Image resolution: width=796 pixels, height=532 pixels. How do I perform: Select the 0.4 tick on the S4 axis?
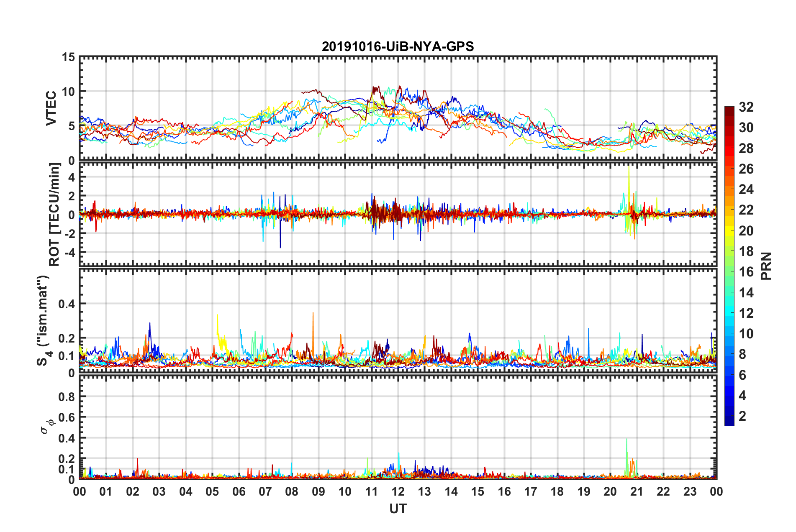pyautogui.click(x=67, y=304)
